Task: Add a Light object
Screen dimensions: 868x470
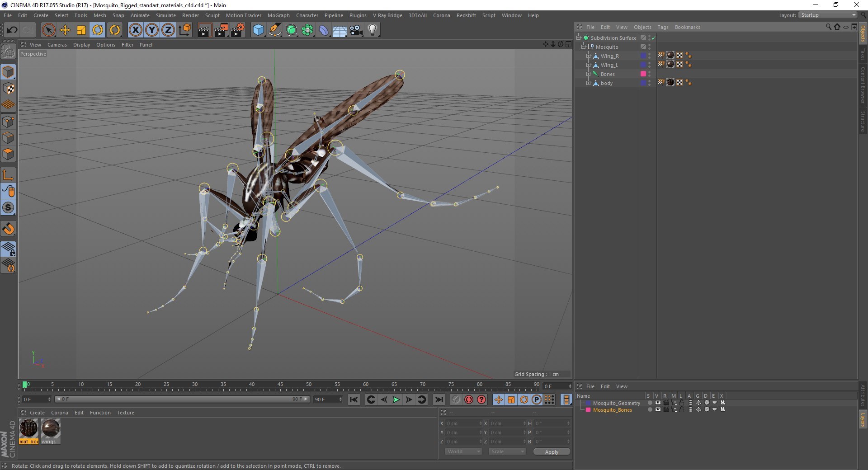Action: (x=373, y=30)
